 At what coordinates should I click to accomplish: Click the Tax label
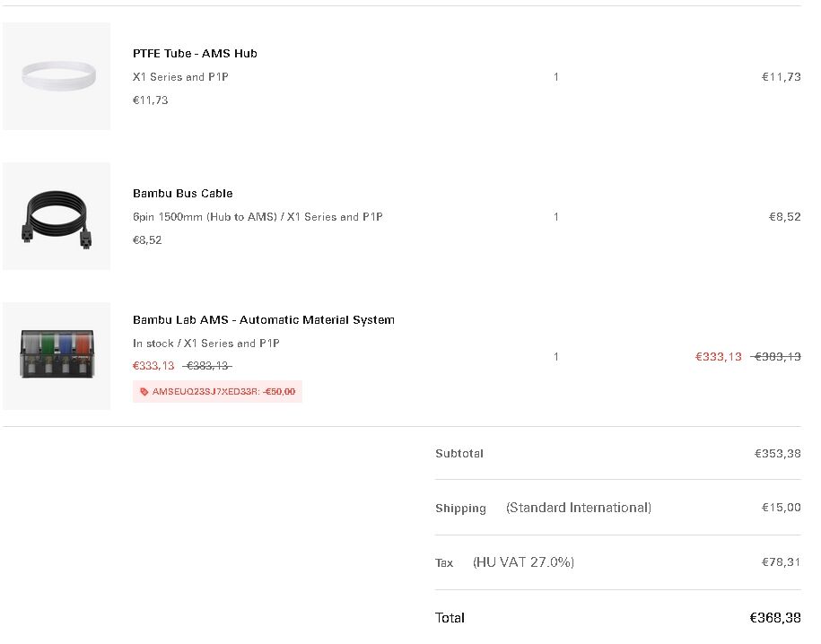[x=444, y=563]
